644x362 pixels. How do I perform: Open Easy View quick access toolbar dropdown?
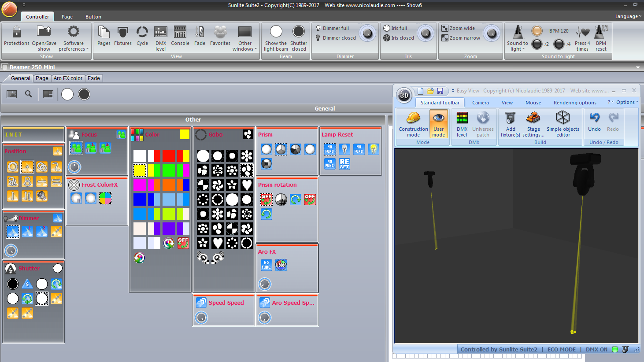(x=453, y=91)
